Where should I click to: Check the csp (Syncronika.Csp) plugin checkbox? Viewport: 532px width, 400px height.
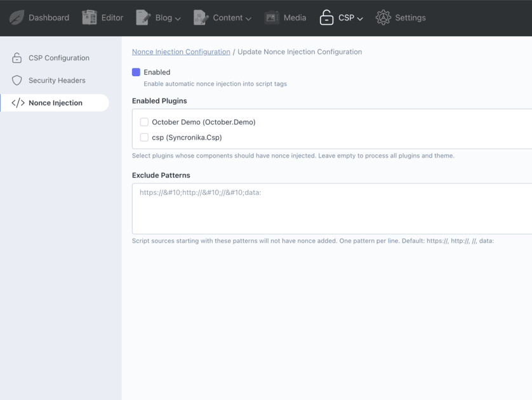[x=144, y=137]
